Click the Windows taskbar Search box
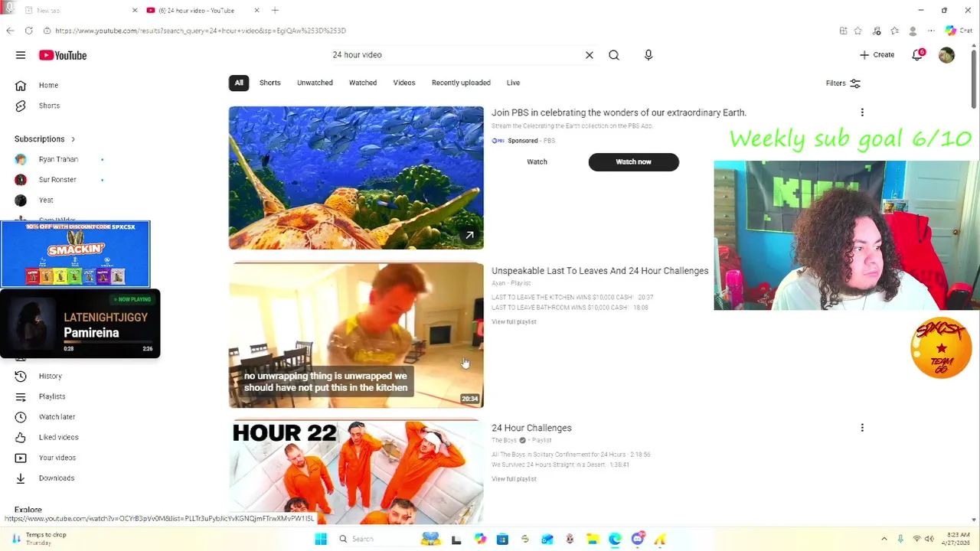980x551 pixels. (374, 539)
